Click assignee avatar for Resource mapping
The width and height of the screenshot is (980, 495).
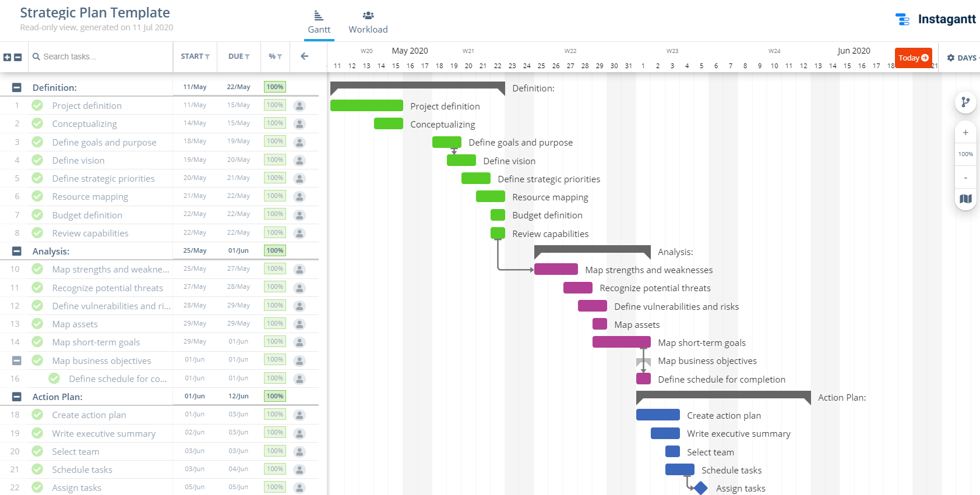299,196
